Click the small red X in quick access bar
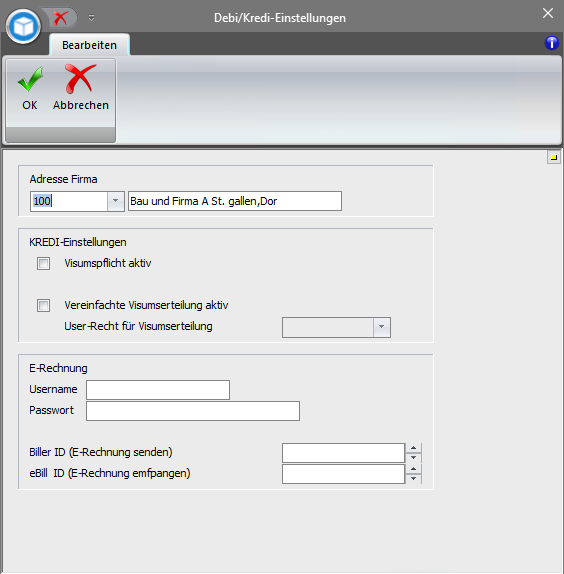Image resolution: width=564 pixels, height=574 pixels. [x=60, y=18]
